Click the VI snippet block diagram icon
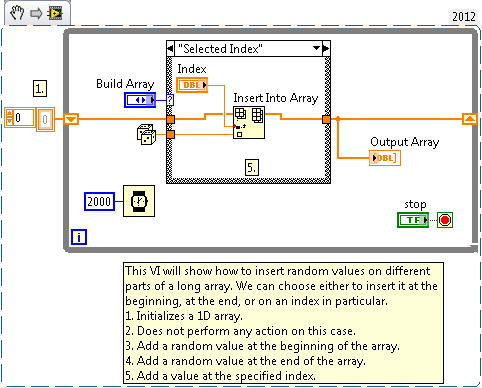 (55, 13)
